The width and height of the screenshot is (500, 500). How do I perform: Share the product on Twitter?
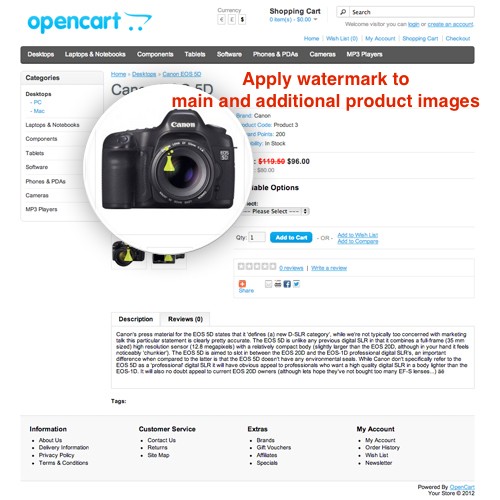296,284
